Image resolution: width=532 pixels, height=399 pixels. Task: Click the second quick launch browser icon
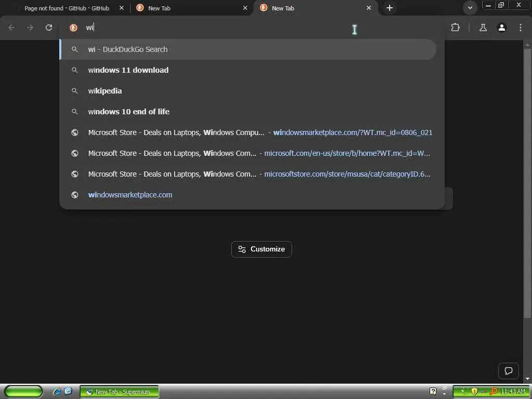click(68, 392)
